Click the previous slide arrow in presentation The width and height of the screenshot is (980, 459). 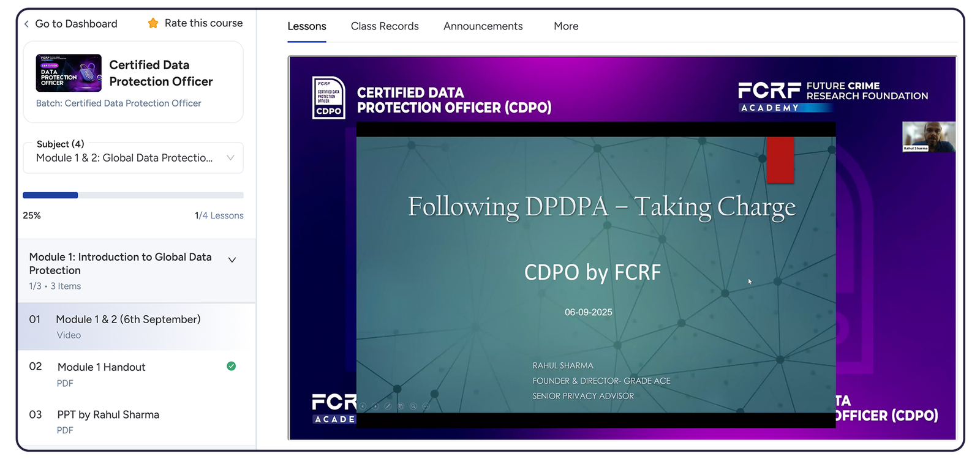point(363,406)
